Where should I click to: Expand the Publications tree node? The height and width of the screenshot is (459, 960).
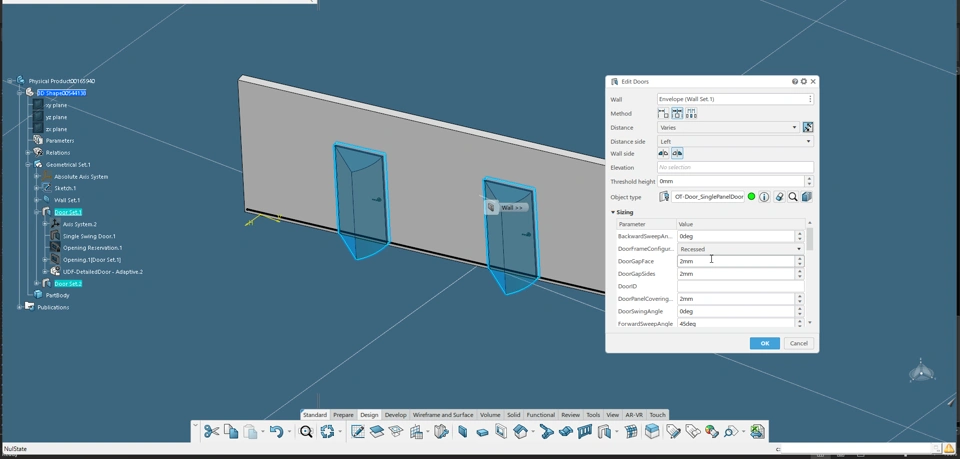[20, 307]
